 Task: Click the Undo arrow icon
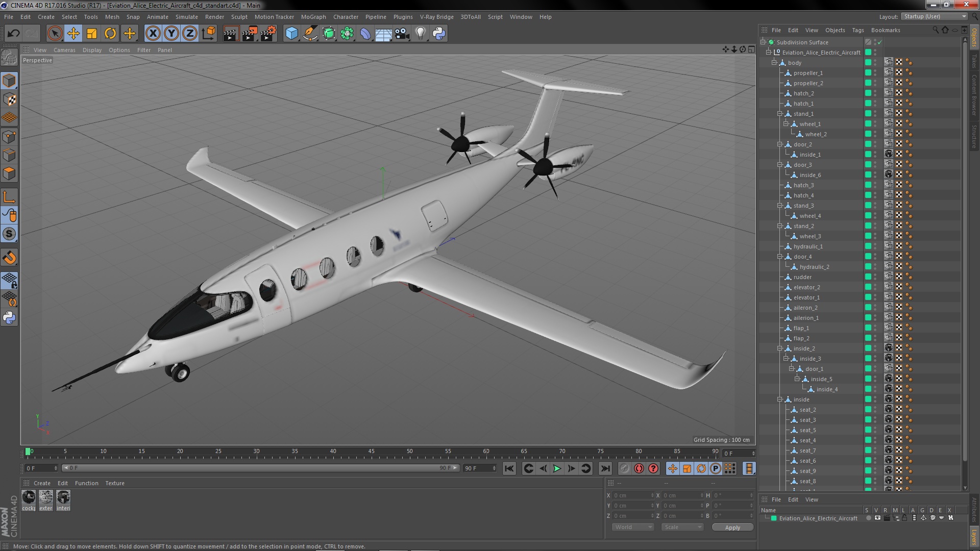point(13,34)
